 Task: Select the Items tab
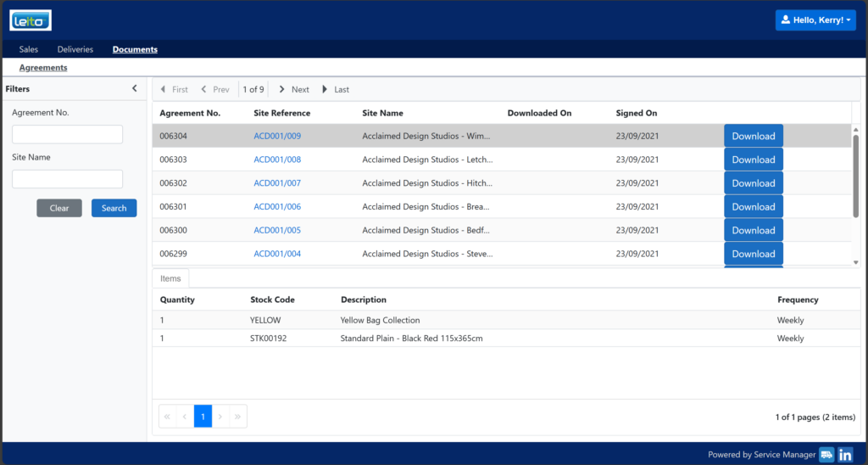[x=170, y=278]
